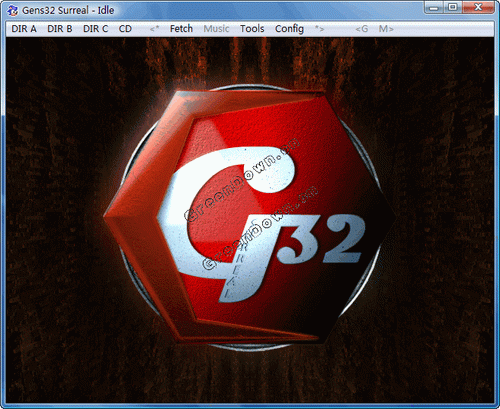
Task: Click the <* menu bar item
Action: click(x=154, y=29)
